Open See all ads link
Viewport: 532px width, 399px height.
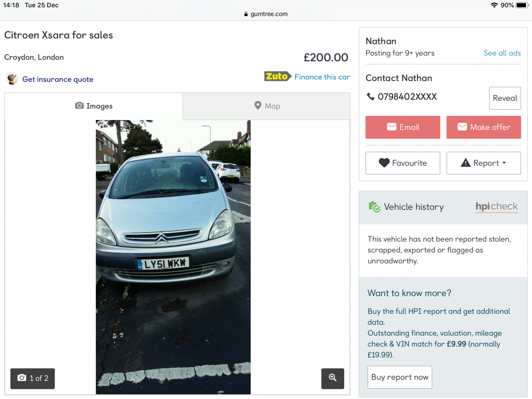[502, 53]
